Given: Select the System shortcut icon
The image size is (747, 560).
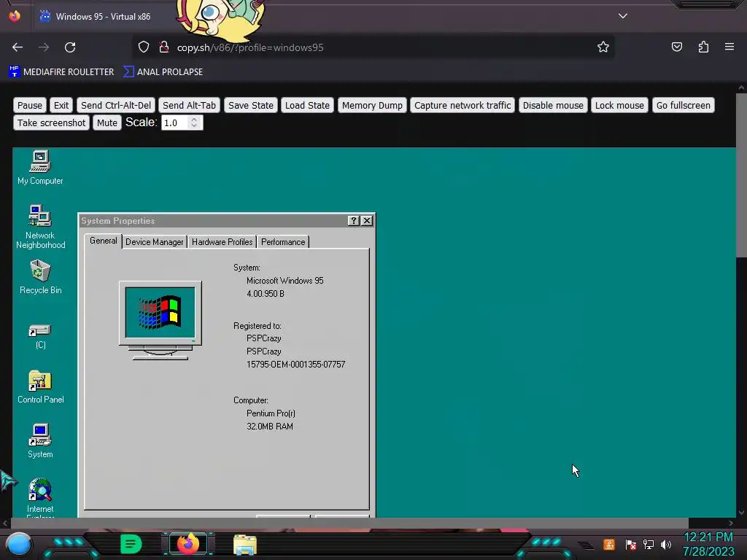Looking at the screenshot, I should click(40, 440).
